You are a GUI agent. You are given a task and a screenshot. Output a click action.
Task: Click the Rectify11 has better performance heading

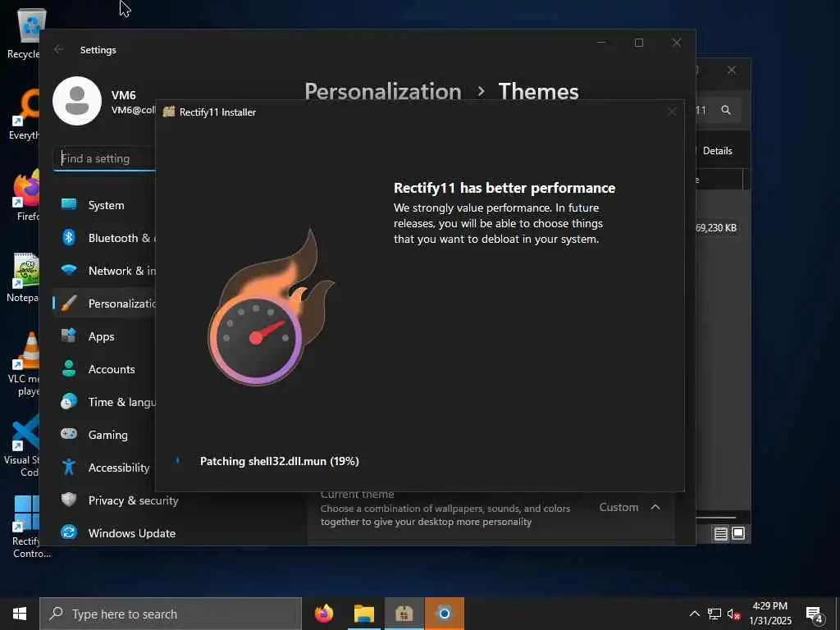504,188
